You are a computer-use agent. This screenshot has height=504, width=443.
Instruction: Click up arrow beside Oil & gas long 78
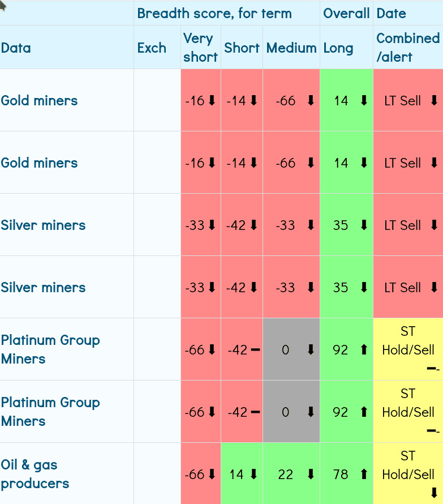coord(364,475)
